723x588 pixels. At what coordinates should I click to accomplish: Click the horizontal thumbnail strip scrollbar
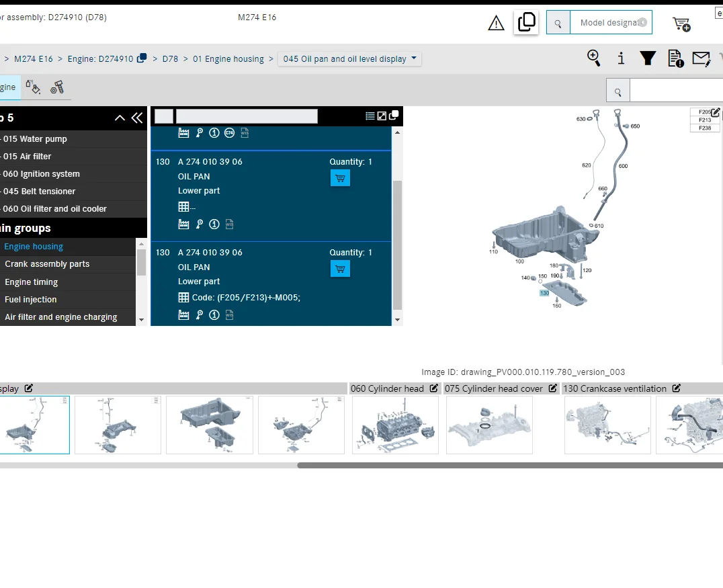(x=510, y=465)
